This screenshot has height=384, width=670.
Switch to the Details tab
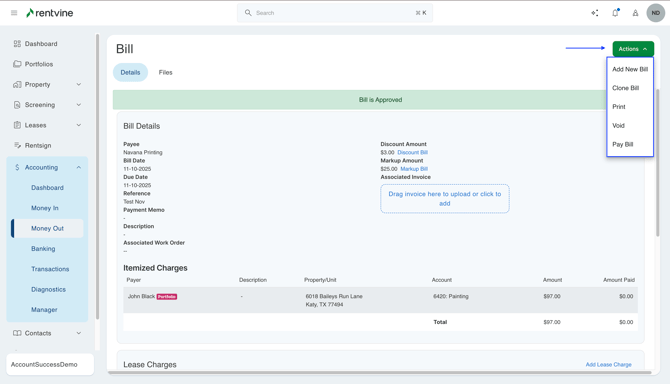pos(130,73)
